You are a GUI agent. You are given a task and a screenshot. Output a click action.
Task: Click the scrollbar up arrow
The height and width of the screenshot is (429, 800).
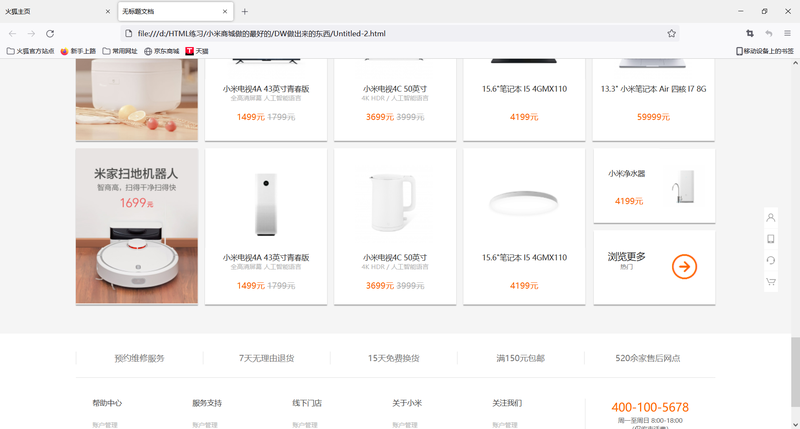coord(795,63)
